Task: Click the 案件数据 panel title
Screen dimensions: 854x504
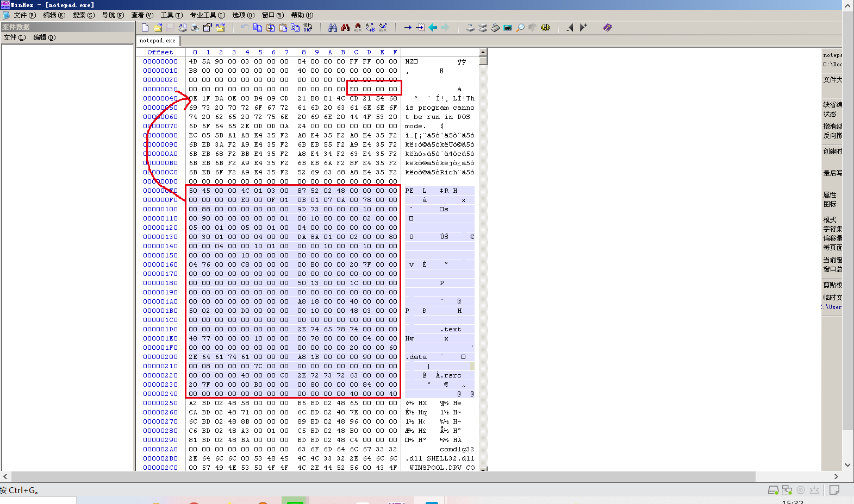Action: pos(16,27)
